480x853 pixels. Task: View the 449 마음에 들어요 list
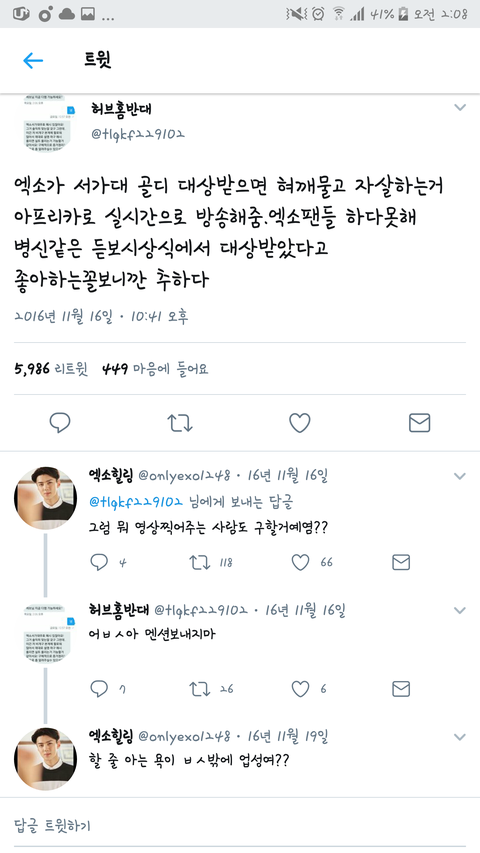pyautogui.click(x=155, y=369)
